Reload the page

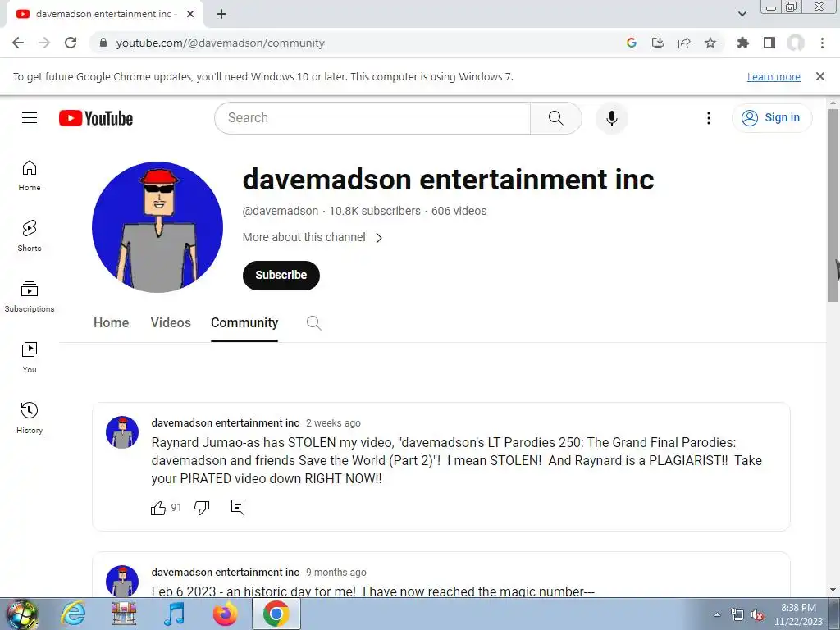click(x=71, y=43)
